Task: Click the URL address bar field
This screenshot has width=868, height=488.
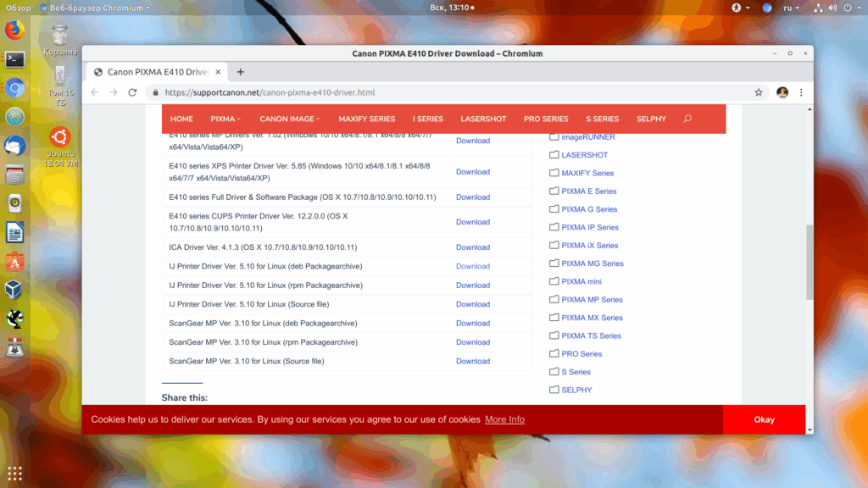Action: coord(454,92)
